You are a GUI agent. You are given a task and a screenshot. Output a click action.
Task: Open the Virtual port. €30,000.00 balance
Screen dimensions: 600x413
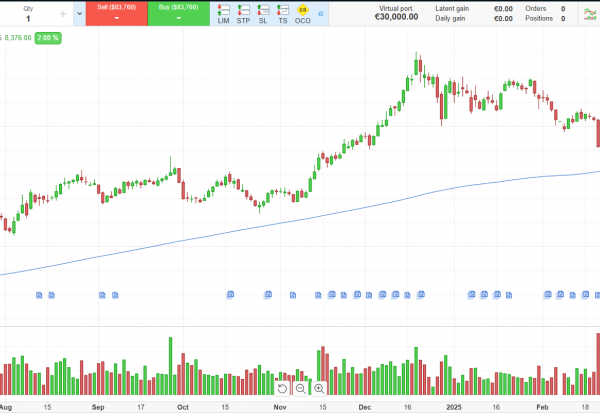(x=395, y=14)
